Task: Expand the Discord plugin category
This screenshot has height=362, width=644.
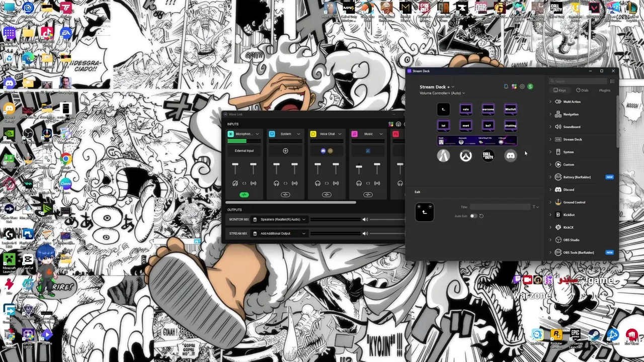Action: [x=550, y=190]
